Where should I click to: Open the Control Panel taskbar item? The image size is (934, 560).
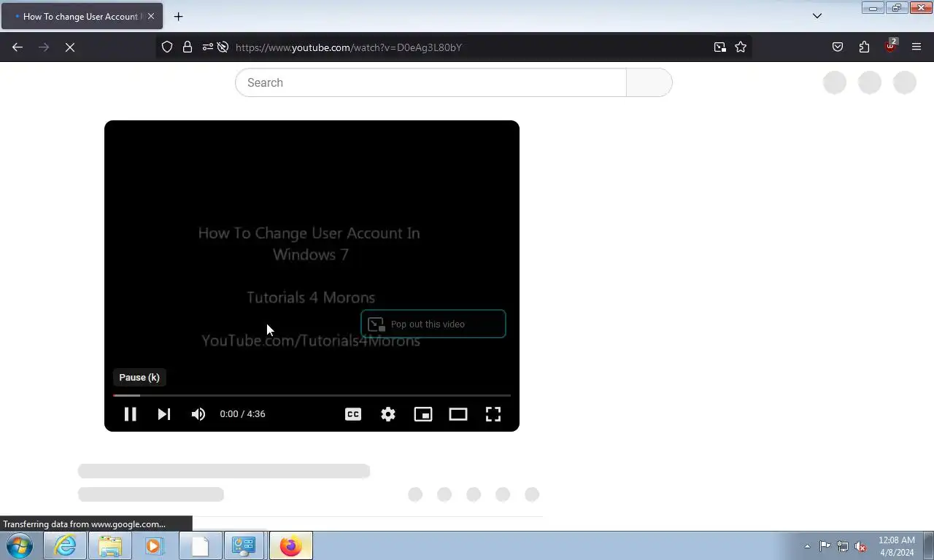click(244, 545)
